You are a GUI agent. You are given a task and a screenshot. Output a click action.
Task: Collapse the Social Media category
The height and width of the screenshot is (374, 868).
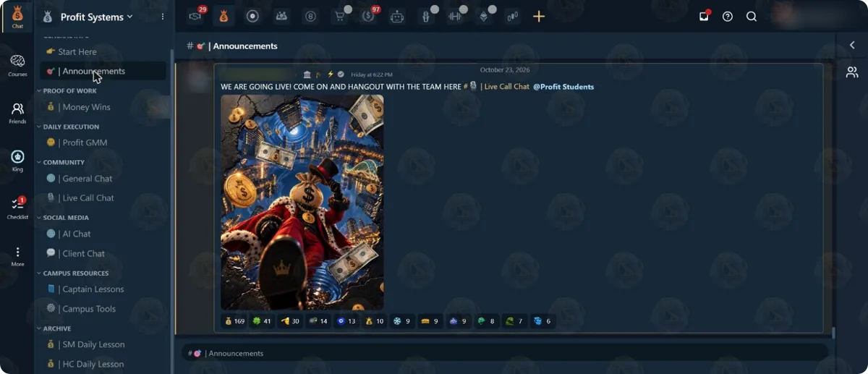tap(63, 218)
